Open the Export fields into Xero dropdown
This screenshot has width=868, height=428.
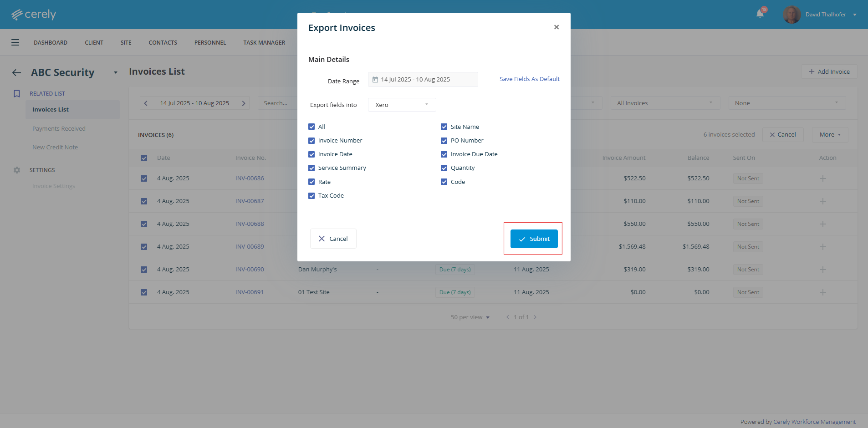click(x=402, y=105)
